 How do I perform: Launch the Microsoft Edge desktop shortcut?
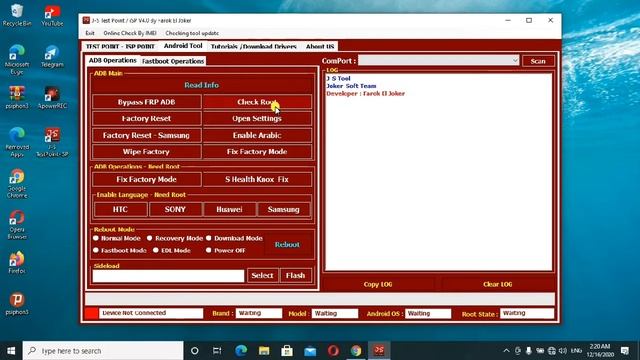[17, 60]
